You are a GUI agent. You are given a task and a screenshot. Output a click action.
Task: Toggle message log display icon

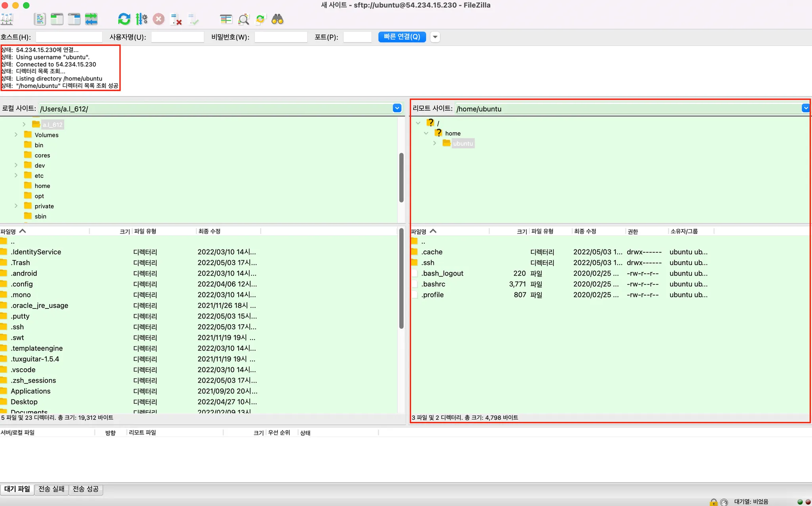coord(40,19)
